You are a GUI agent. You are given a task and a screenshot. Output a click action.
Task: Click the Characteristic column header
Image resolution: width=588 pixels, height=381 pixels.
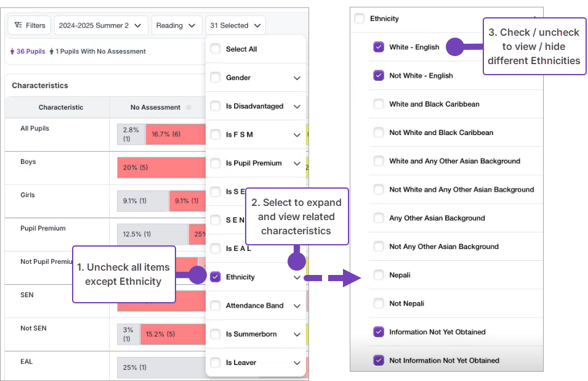point(61,107)
